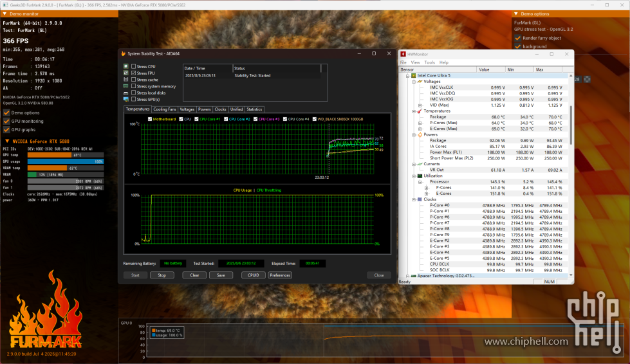Enable the Stress local disks checkbox
This screenshot has height=364, width=630.
pos(134,93)
